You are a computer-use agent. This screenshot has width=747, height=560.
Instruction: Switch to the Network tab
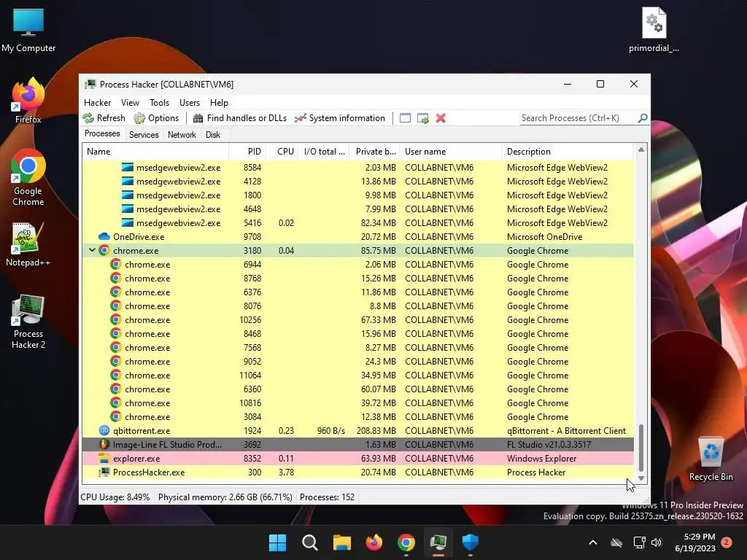coord(182,135)
